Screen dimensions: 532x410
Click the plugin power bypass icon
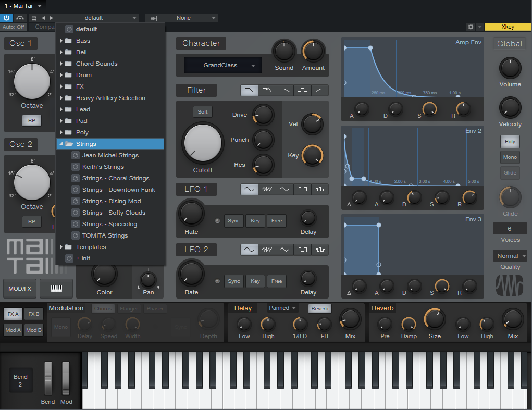(x=7, y=18)
